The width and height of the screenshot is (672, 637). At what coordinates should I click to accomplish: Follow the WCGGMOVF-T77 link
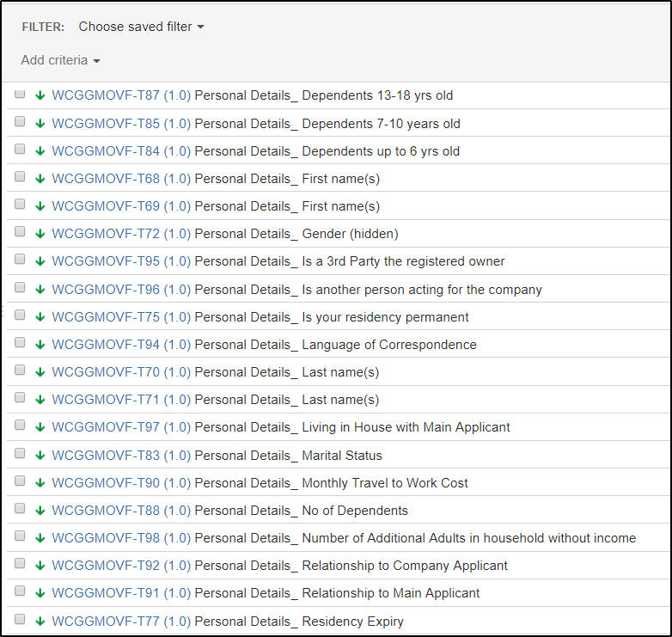pyautogui.click(x=121, y=622)
